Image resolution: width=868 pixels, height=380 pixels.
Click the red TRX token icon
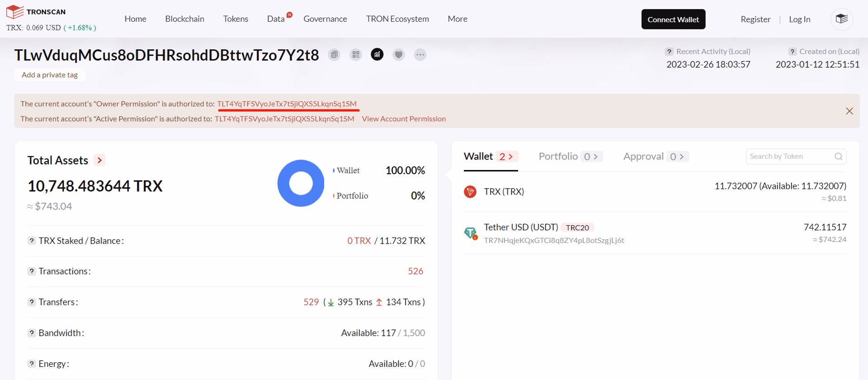(x=470, y=192)
